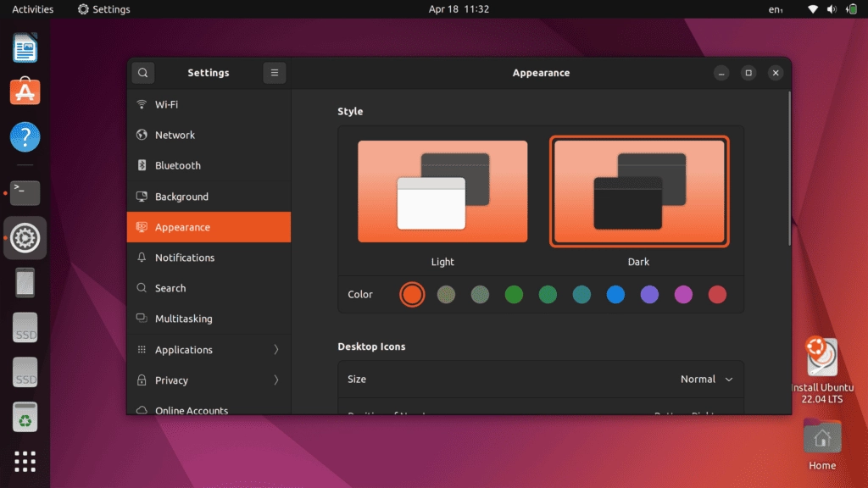Click the Settings gear icon in dock

pyautogui.click(x=25, y=238)
